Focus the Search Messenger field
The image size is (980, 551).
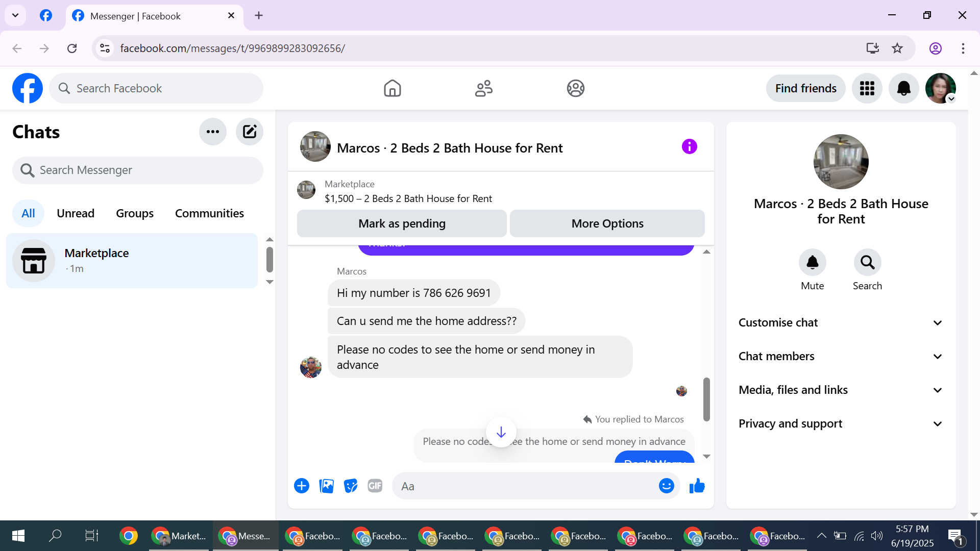[138, 170]
